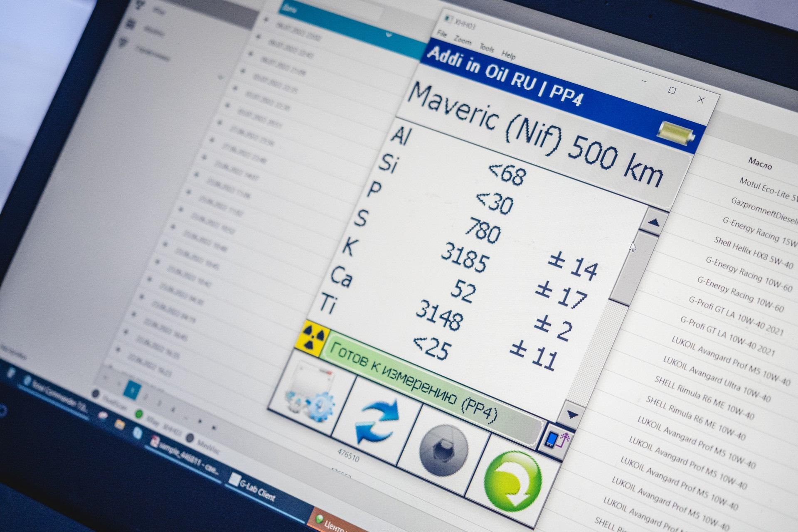Click the 'Масло' column header in G-Lab

(760, 163)
